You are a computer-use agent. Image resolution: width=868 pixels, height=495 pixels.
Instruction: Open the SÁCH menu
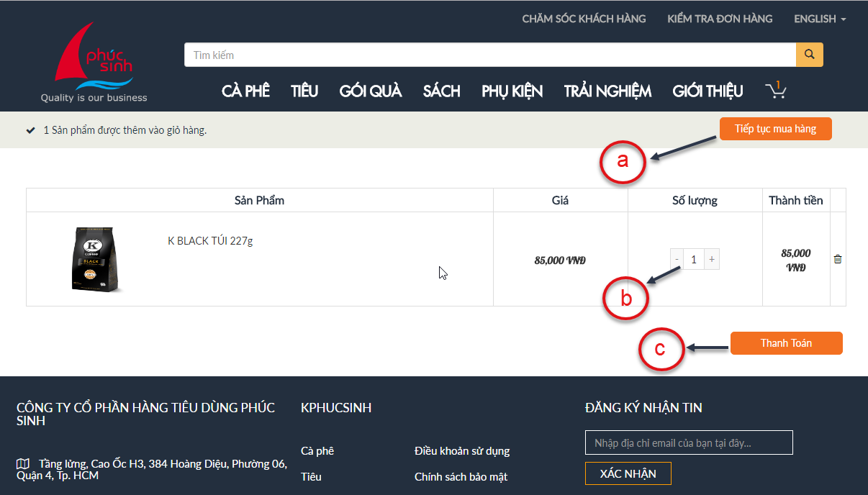pyautogui.click(x=441, y=91)
